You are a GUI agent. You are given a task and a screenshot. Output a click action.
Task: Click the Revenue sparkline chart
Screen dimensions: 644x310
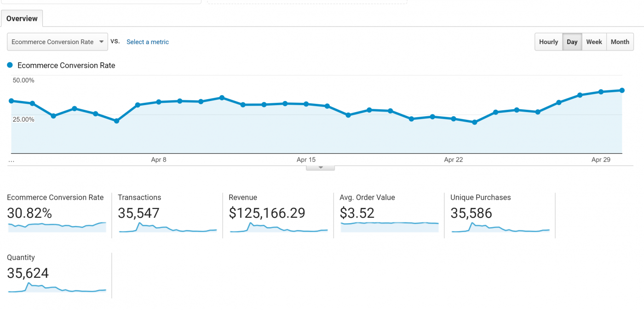(279, 228)
